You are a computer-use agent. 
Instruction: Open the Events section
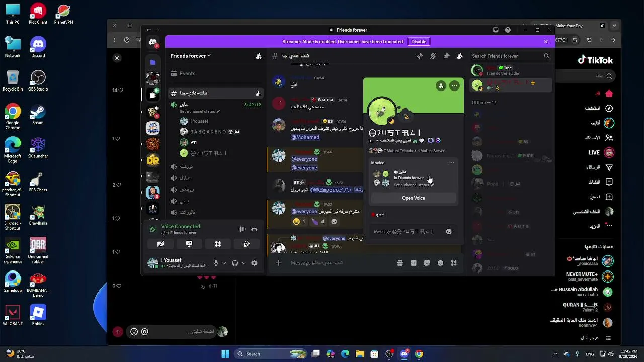(x=215, y=73)
